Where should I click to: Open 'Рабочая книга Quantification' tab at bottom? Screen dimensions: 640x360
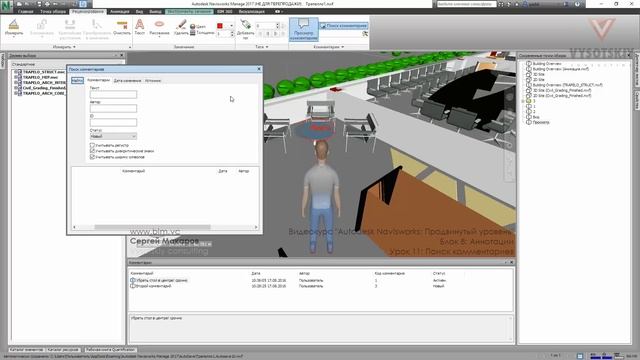click(110, 350)
